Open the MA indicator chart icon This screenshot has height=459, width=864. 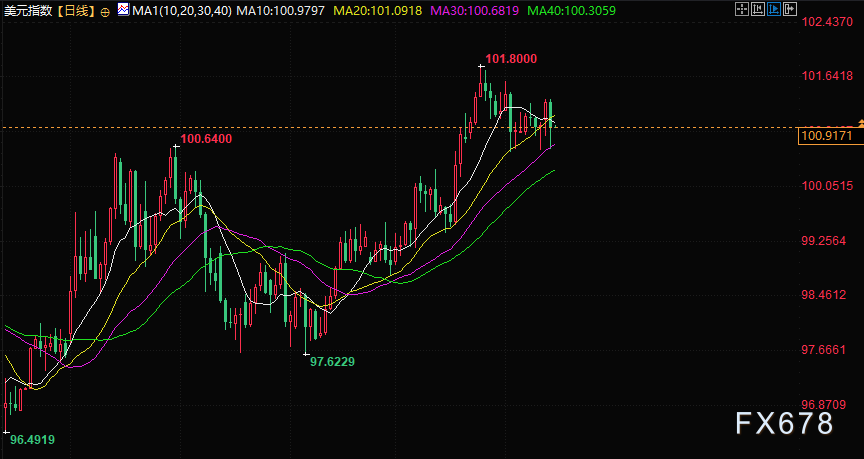click(123, 9)
